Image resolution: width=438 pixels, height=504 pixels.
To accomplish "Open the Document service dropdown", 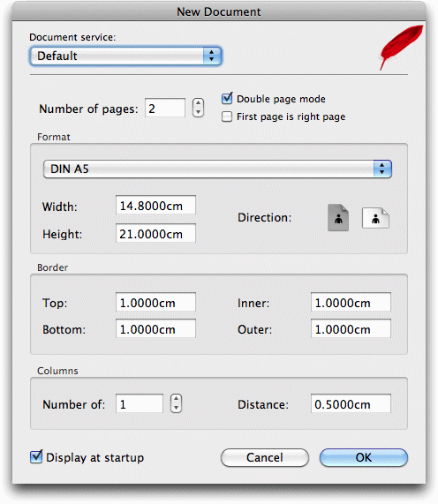I will coord(125,56).
